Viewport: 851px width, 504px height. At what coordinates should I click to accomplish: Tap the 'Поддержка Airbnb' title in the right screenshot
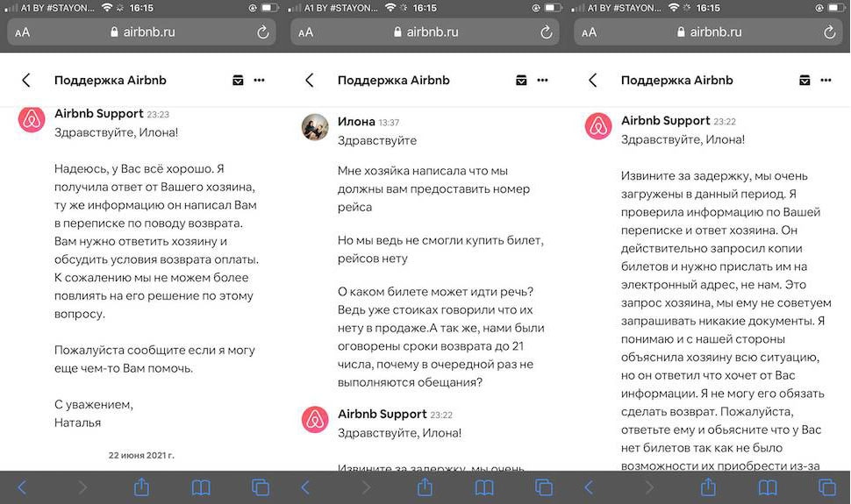[x=676, y=81]
